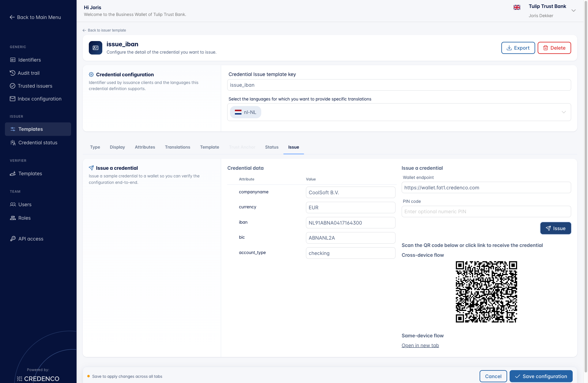
Task: Click the Issue button to send credential
Action: (556, 228)
